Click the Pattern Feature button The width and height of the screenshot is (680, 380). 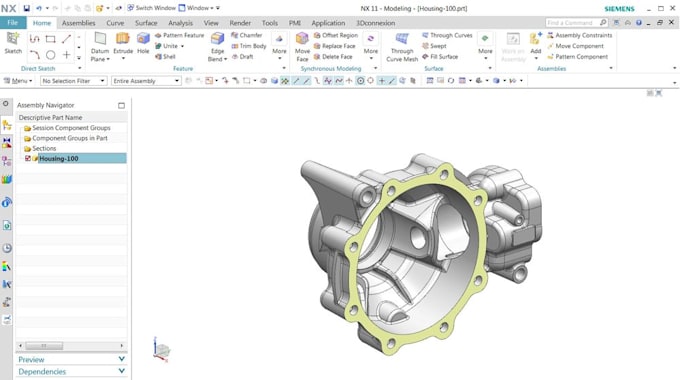click(180, 35)
